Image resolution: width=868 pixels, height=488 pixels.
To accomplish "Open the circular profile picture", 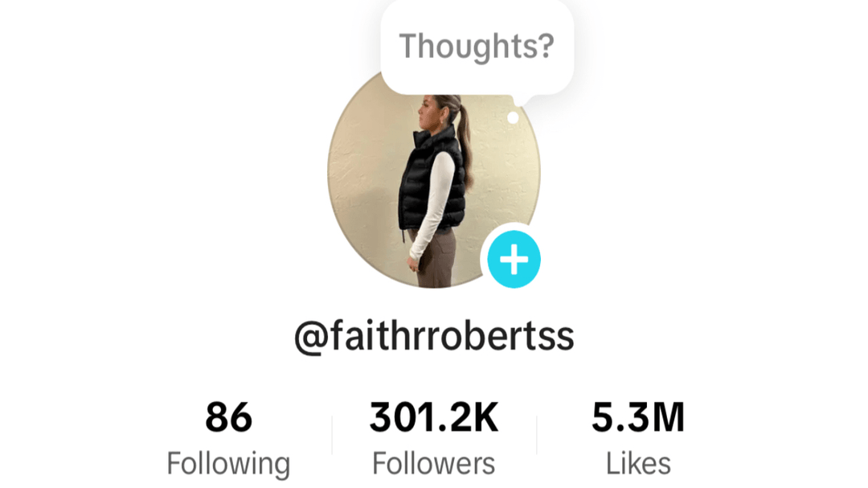I will coord(434,180).
